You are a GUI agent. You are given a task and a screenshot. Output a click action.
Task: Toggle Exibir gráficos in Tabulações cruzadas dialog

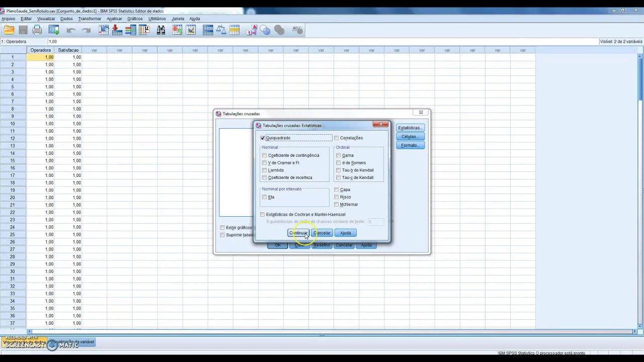pos(222,228)
